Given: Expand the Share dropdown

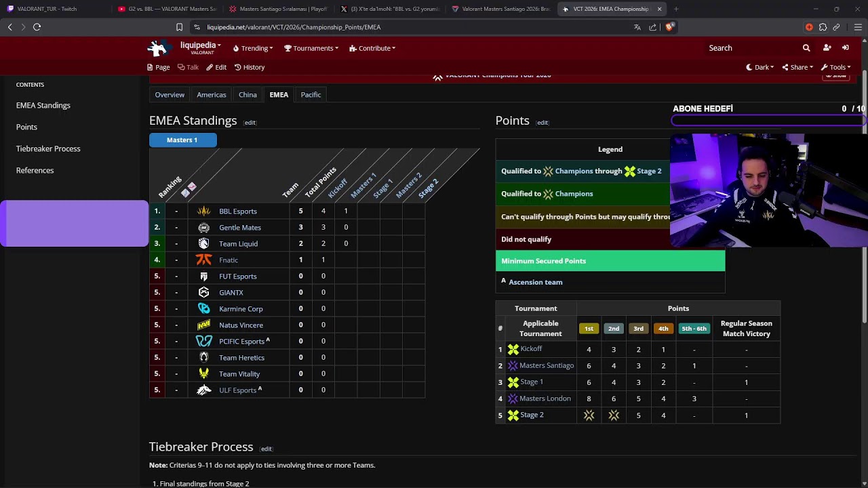Looking at the screenshot, I should point(797,67).
